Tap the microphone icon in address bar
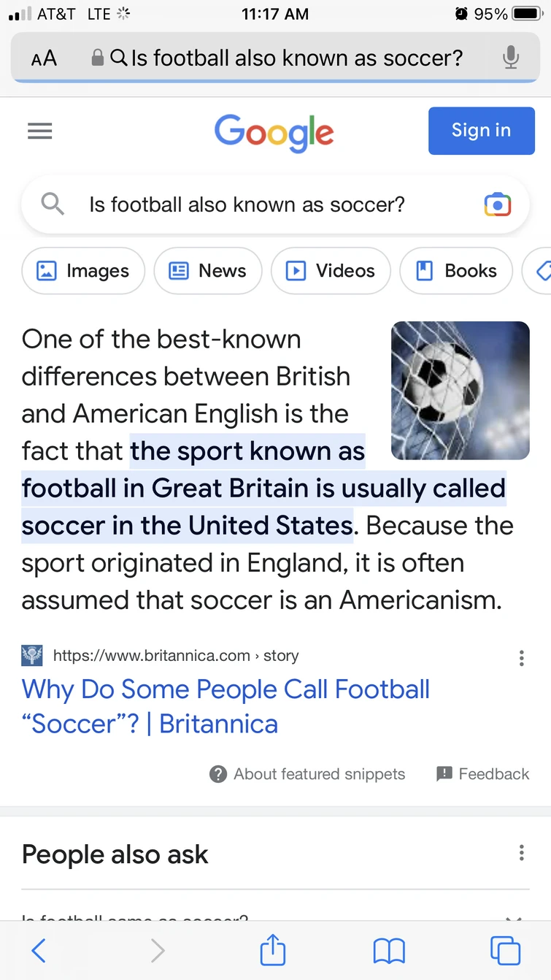Image resolution: width=551 pixels, height=980 pixels. (511, 58)
